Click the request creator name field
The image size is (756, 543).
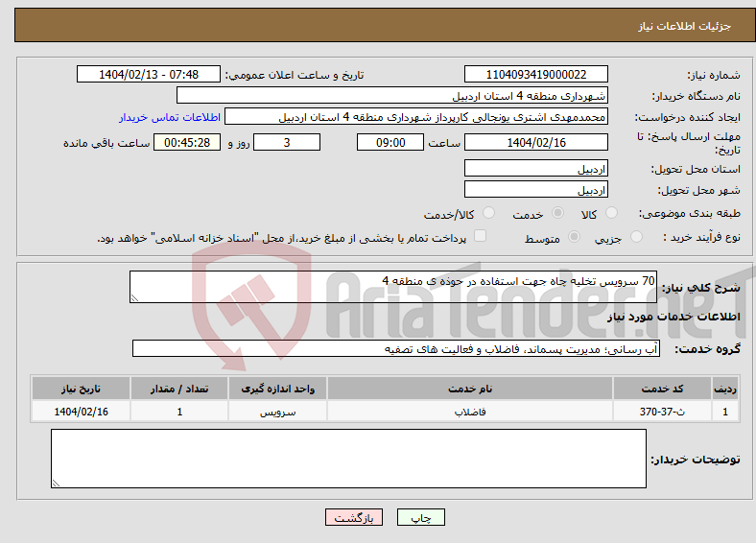(416, 117)
